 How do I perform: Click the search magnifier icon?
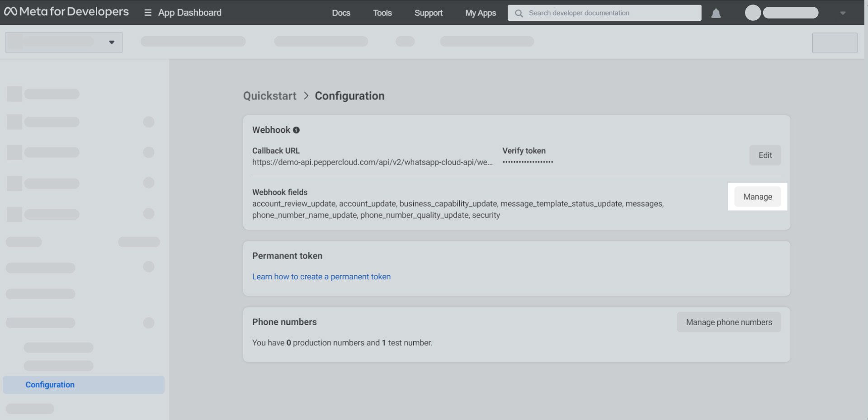click(x=519, y=13)
